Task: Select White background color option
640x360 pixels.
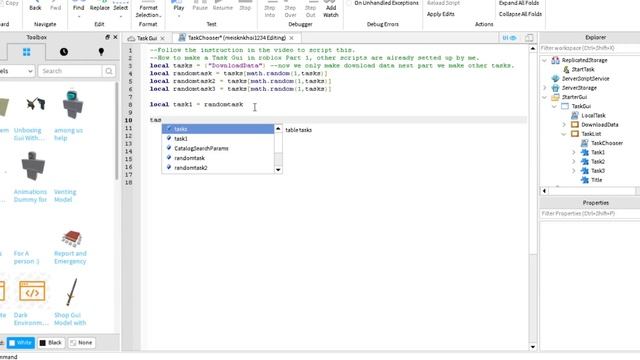Action: pos(20,342)
